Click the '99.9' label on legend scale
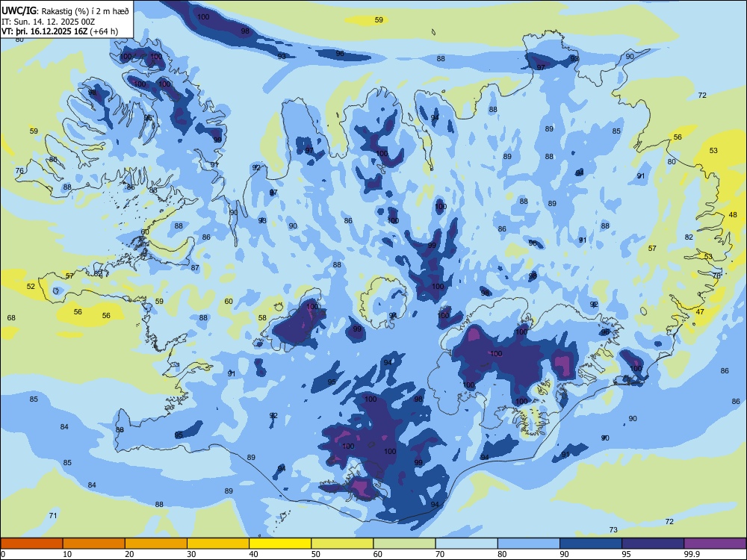The width and height of the screenshot is (747, 560). pyautogui.click(x=692, y=554)
